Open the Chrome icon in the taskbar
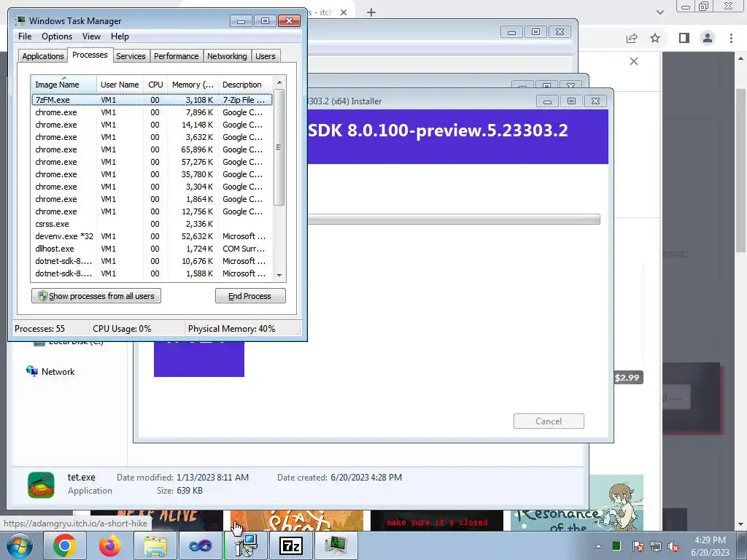The image size is (747, 560). [x=65, y=545]
